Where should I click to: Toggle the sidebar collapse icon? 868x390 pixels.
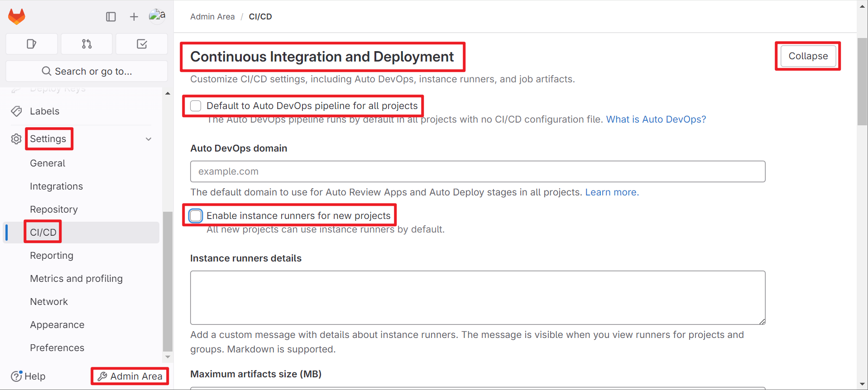111,17
